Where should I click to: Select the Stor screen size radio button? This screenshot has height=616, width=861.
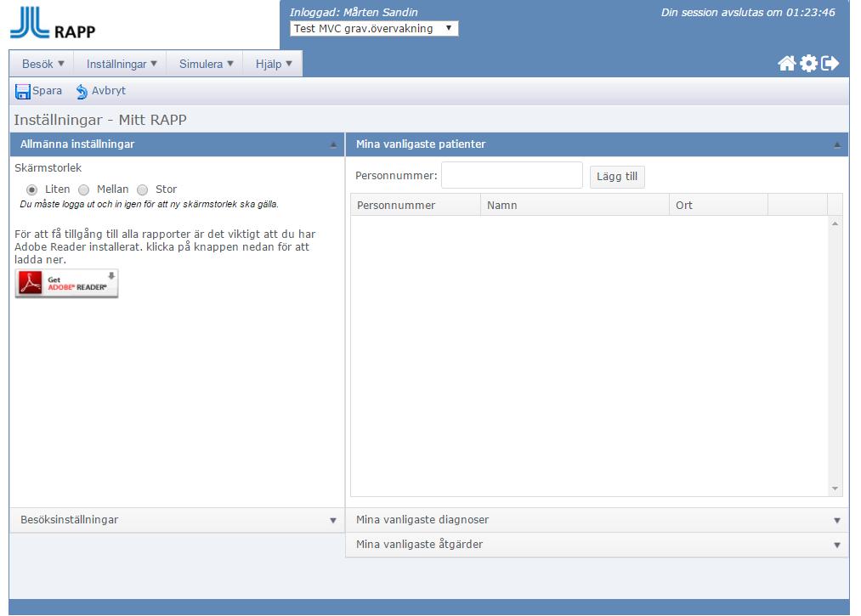[x=142, y=190]
